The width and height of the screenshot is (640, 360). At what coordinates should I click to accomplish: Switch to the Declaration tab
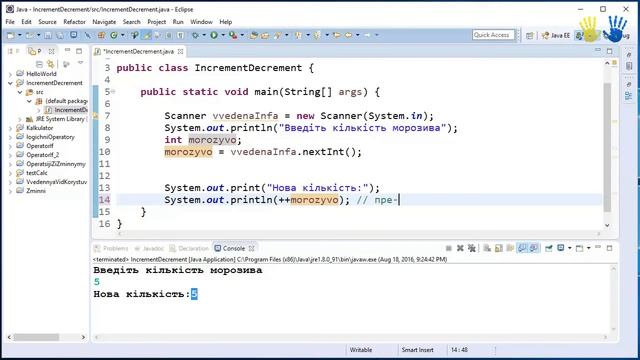click(189, 248)
